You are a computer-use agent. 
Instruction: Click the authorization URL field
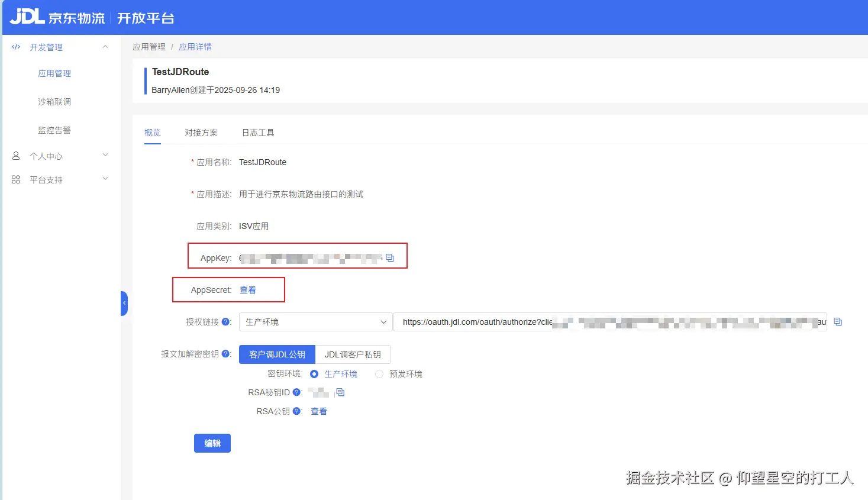tap(610, 322)
